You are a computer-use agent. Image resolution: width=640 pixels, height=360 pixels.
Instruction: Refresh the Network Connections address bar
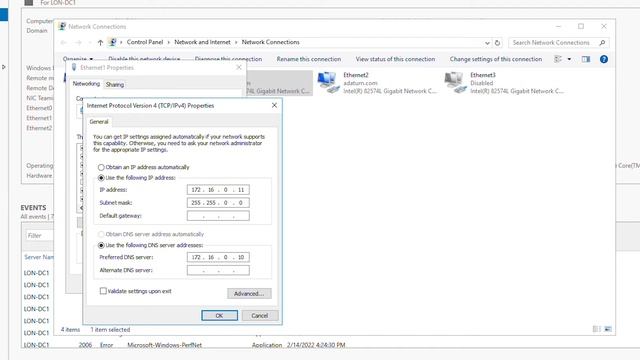[x=497, y=42]
